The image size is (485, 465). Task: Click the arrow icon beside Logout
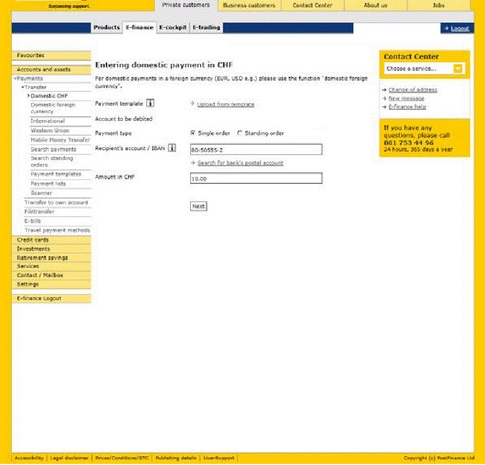(446, 29)
